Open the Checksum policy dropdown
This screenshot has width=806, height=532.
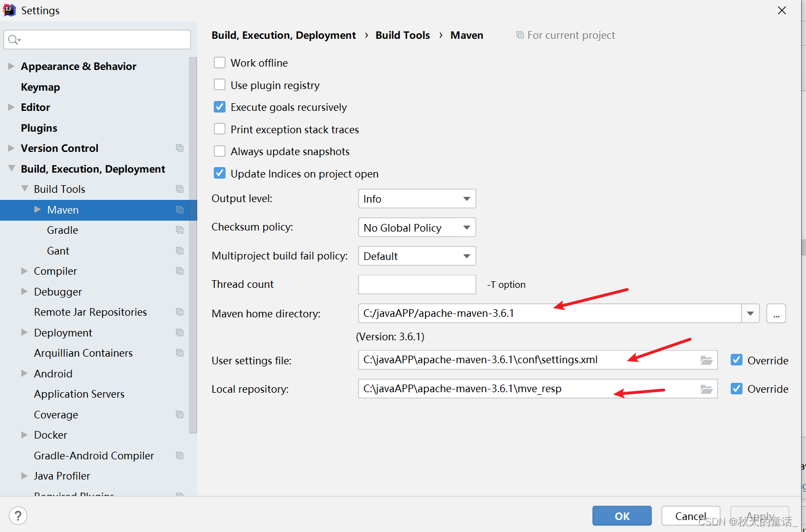pos(417,227)
